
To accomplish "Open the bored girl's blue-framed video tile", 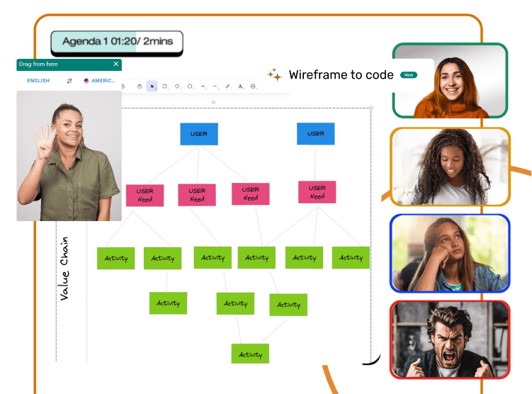I will [x=450, y=253].
